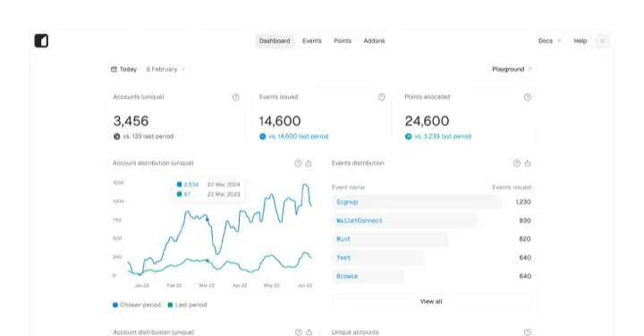Image resolution: width=644 pixels, height=336 pixels.
Task: Expand the 6 February date dropdown
Action: [165, 70]
